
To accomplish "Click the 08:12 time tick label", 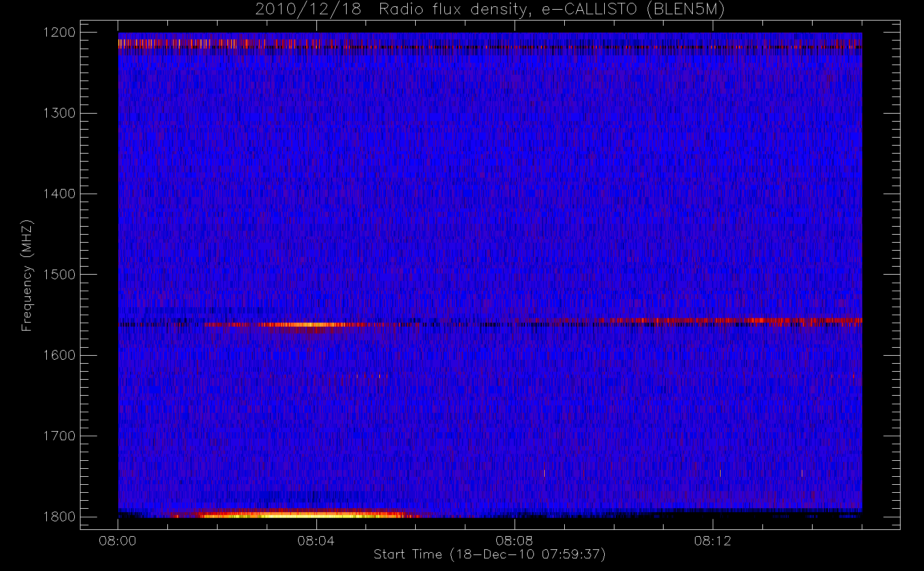I will point(713,541).
